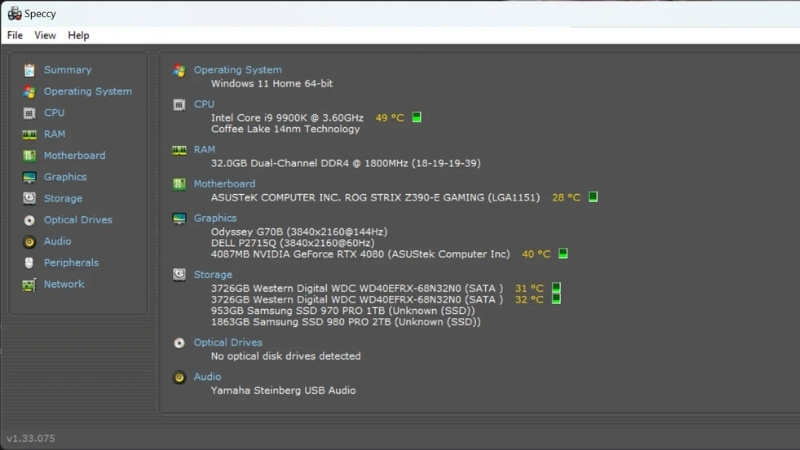The image size is (800, 450).
Task: Open the Motherboard icon in the sidebar
Action: pos(29,156)
